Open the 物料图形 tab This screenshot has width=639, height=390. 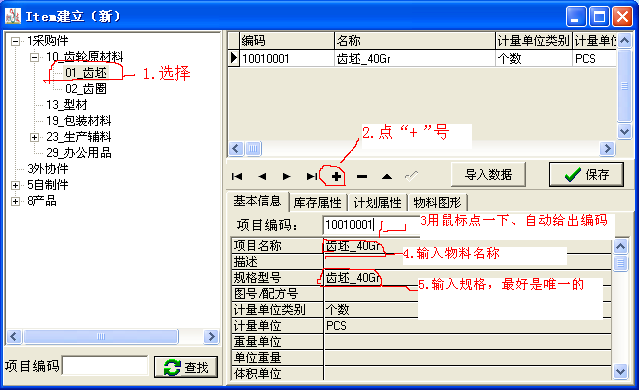437,203
